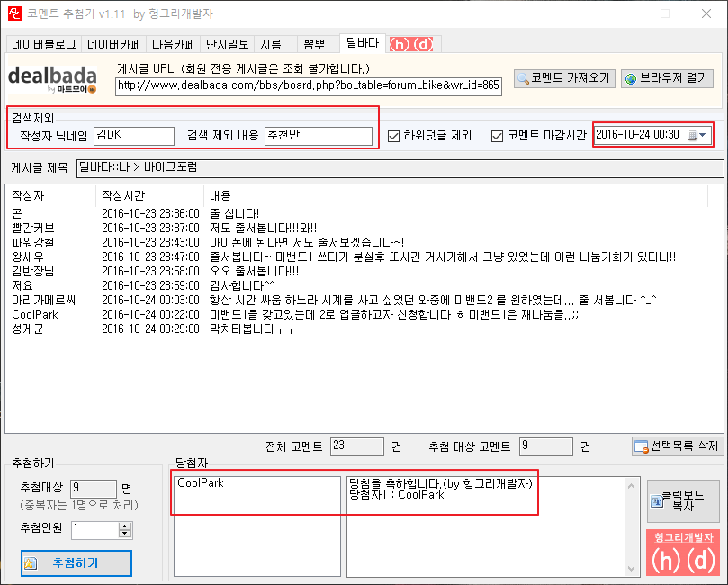The image size is (728, 585).
Task: Click the winner message scrollbar down arrow
Action: point(631,568)
